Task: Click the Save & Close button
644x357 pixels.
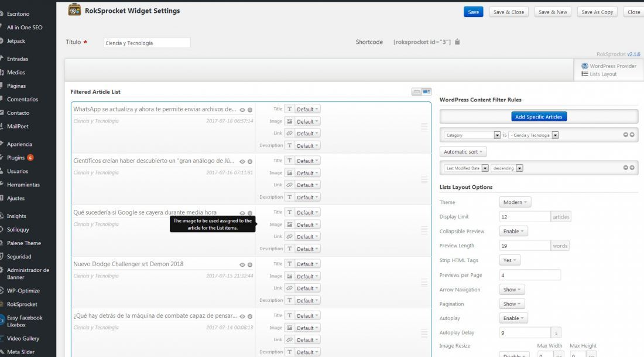Action: click(x=508, y=12)
